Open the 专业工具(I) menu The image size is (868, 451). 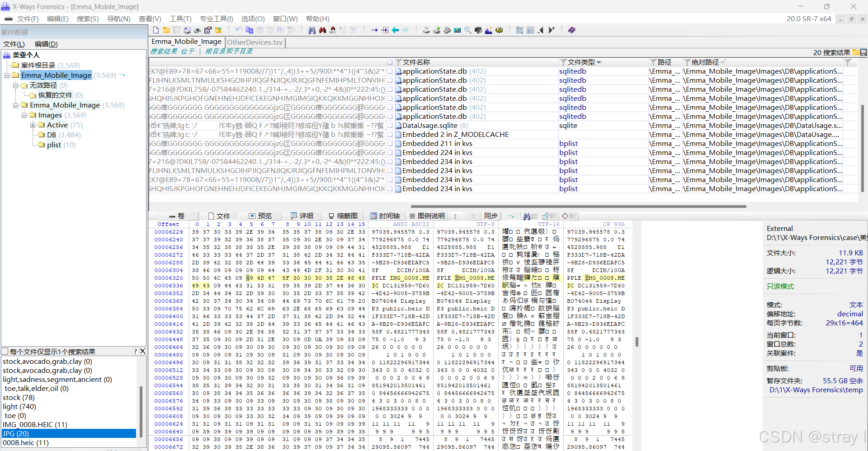[x=217, y=19]
